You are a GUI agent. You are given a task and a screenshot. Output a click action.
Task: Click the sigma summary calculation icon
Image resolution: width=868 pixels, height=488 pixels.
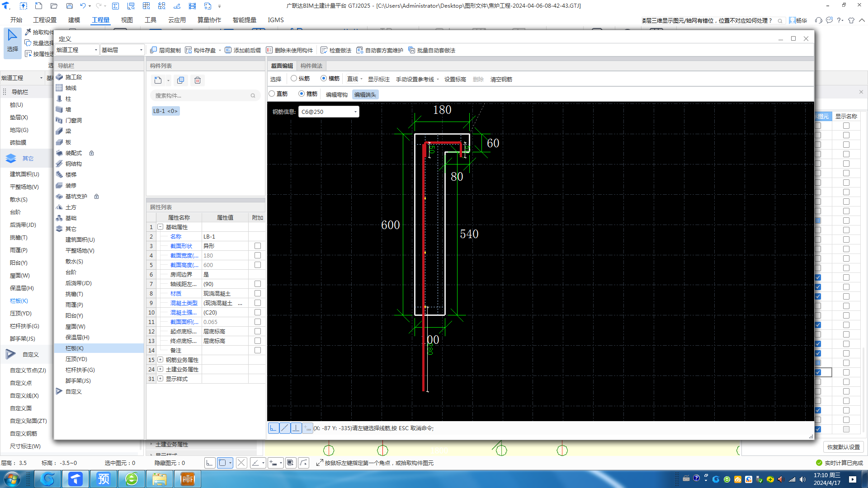[x=116, y=6]
